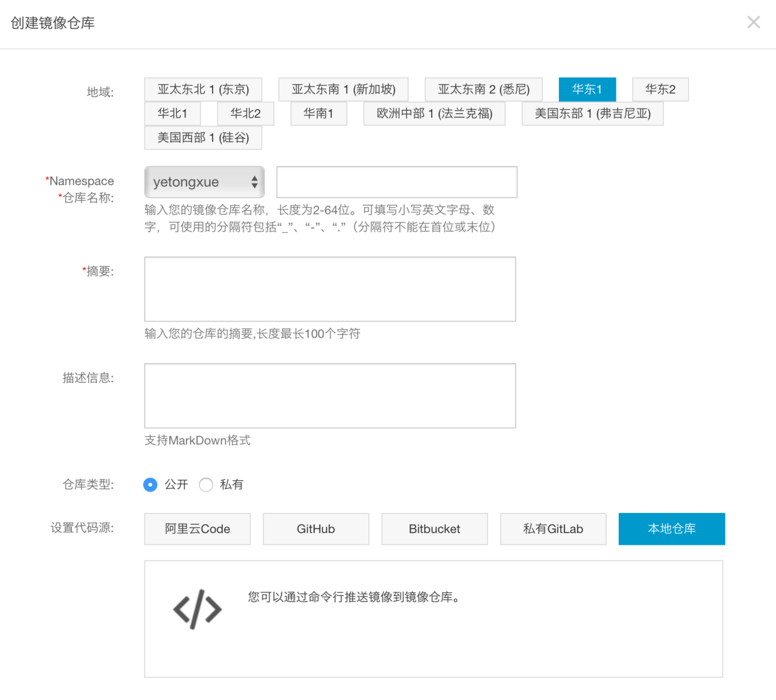Open the yetongxue namespace dropdown
776x700 pixels.
[x=204, y=182]
